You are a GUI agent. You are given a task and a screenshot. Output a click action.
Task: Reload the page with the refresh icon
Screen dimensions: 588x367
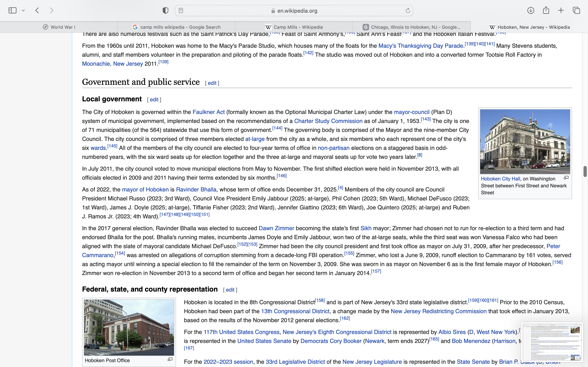click(408, 10)
